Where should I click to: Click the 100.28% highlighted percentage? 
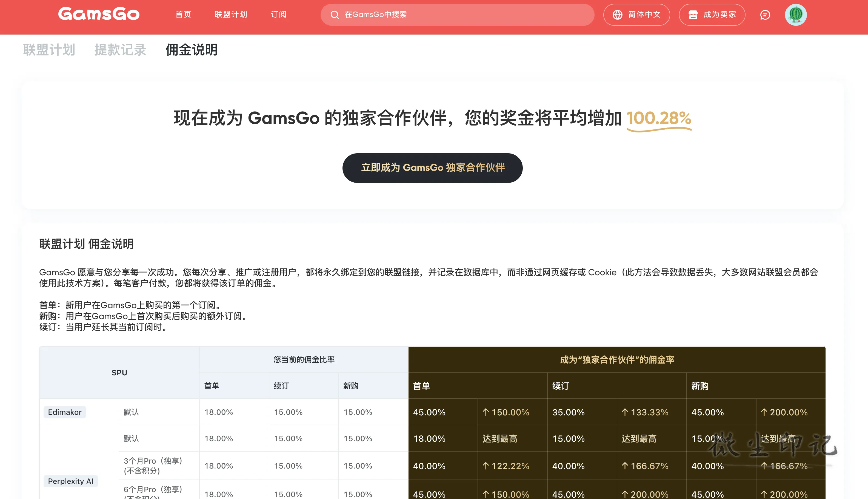pos(659,118)
